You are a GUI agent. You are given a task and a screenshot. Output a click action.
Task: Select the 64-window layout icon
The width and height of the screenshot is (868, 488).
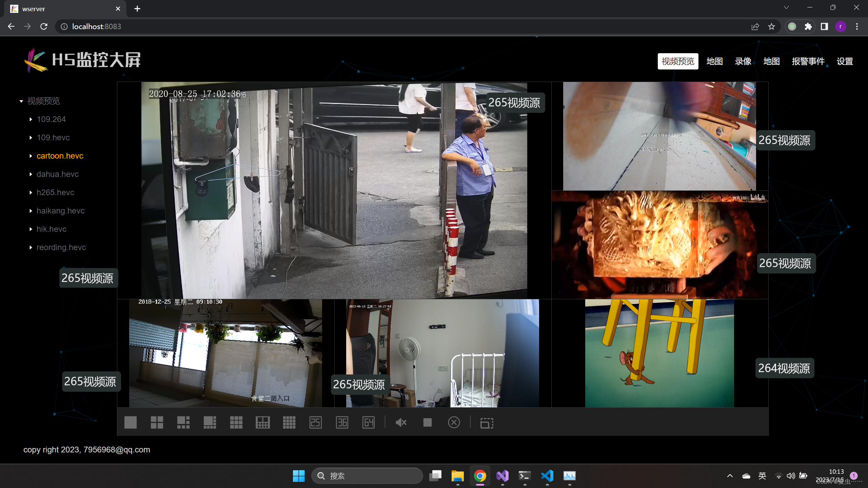tap(369, 423)
